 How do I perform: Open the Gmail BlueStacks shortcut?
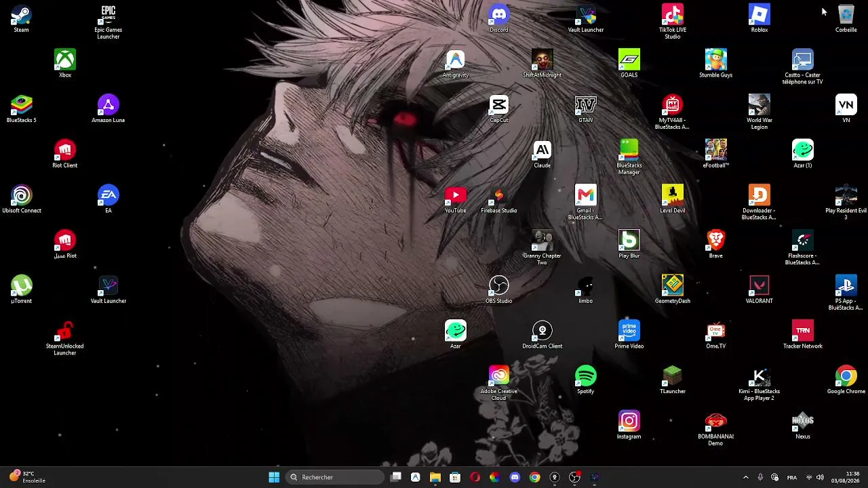586,203
